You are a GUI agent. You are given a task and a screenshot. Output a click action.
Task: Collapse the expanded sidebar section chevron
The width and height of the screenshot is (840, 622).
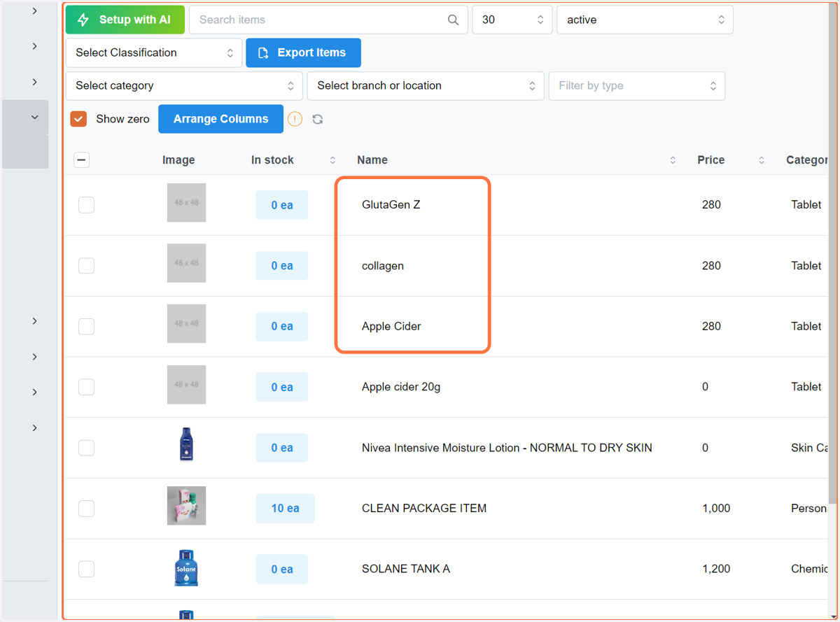coord(34,118)
